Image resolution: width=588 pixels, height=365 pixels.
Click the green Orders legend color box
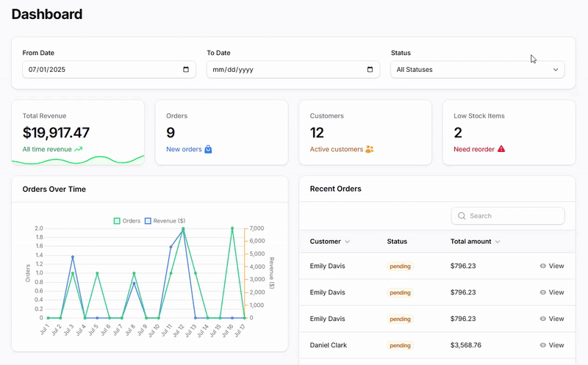(117, 220)
